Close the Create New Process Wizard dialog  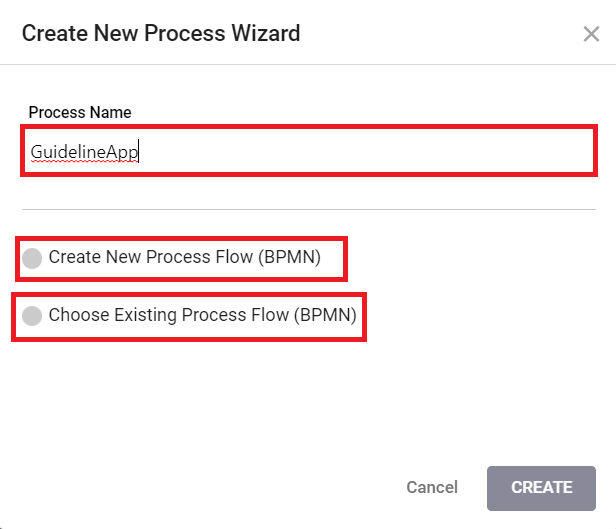coord(591,34)
